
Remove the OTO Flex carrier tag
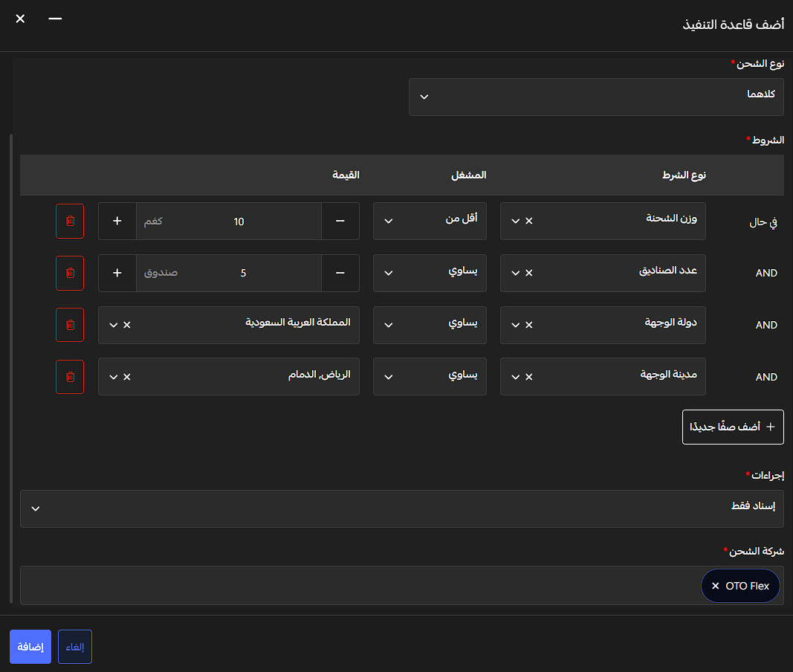pos(715,586)
